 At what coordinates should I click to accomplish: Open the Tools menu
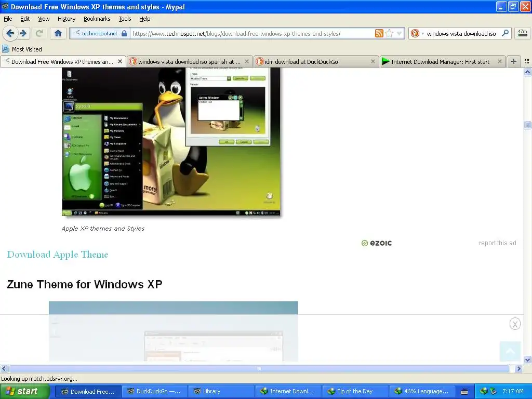[x=125, y=19]
